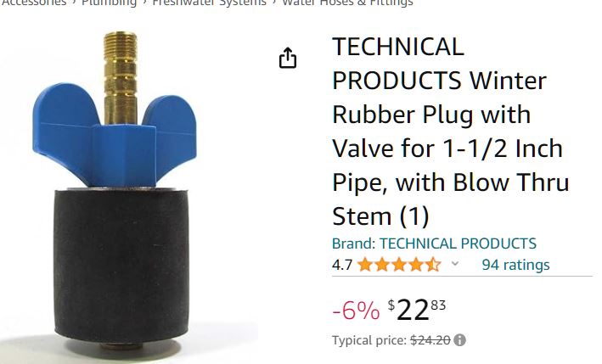This screenshot has width=602, height=364.
Task: Open Water Hoses & Fittings breadcrumb
Action: [347, 3]
